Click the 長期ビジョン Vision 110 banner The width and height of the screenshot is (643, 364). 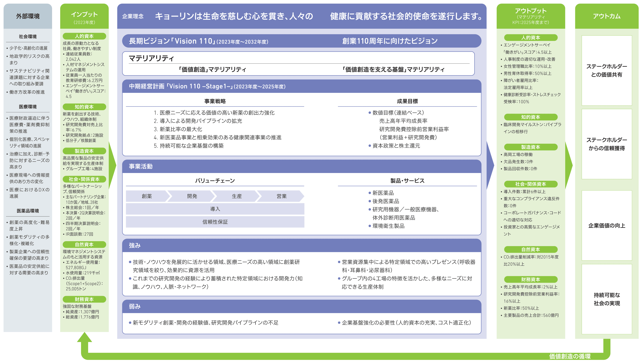pos(302,41)
